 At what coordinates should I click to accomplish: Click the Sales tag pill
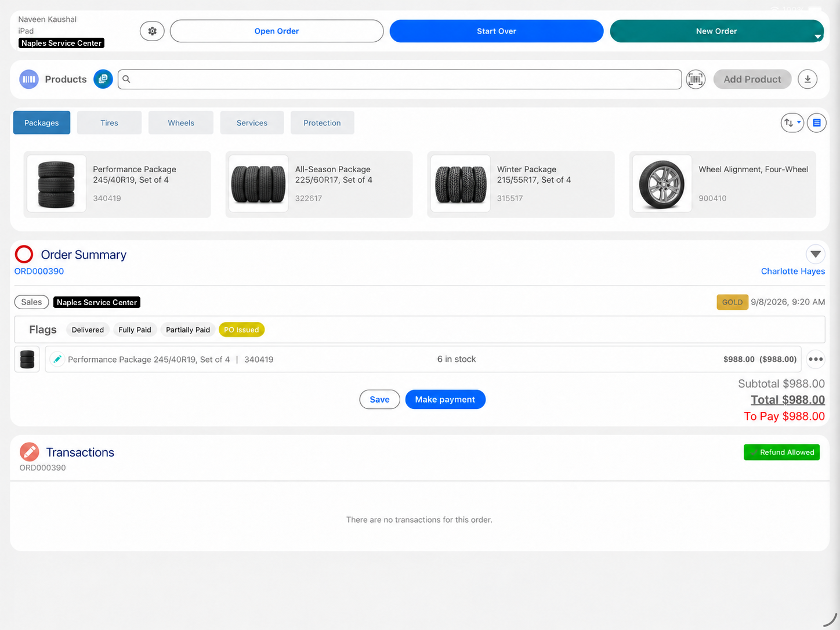31,302
